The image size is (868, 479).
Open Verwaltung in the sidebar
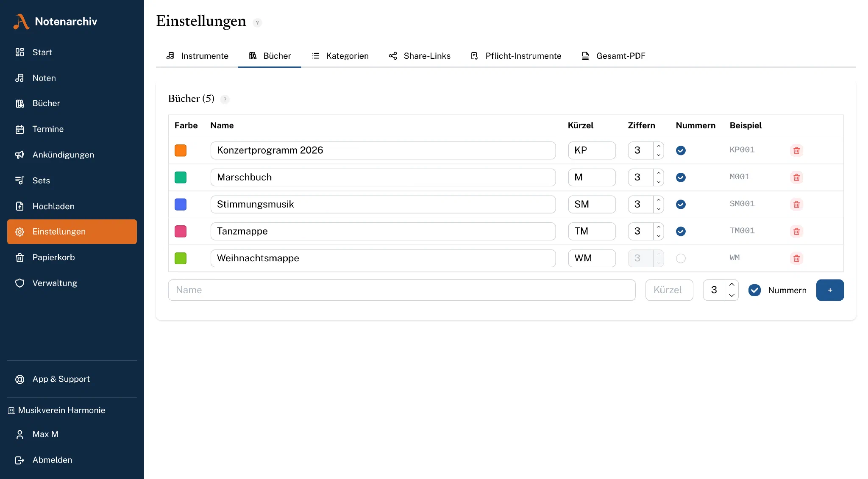pos(72,283)
